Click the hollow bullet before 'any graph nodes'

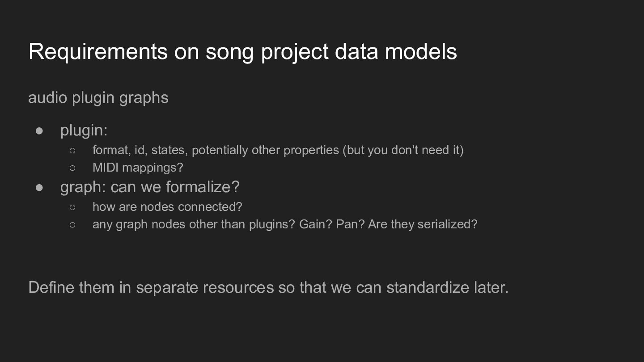[72, 224]
